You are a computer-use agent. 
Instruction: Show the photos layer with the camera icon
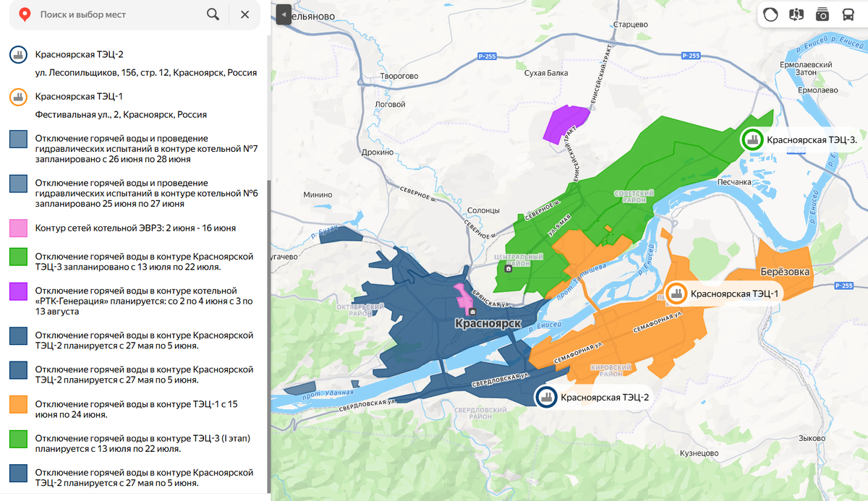click(822, 14)
